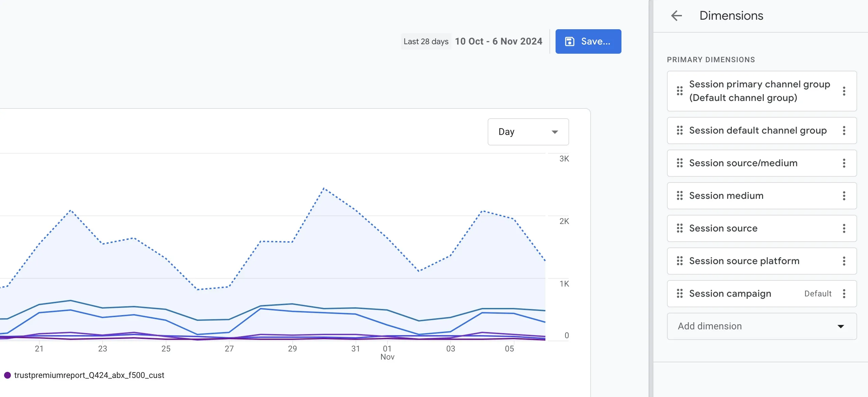Open the Add dimension dropdown
The width and height of the screenshot is (868, 397).
(x=762, y=326)
